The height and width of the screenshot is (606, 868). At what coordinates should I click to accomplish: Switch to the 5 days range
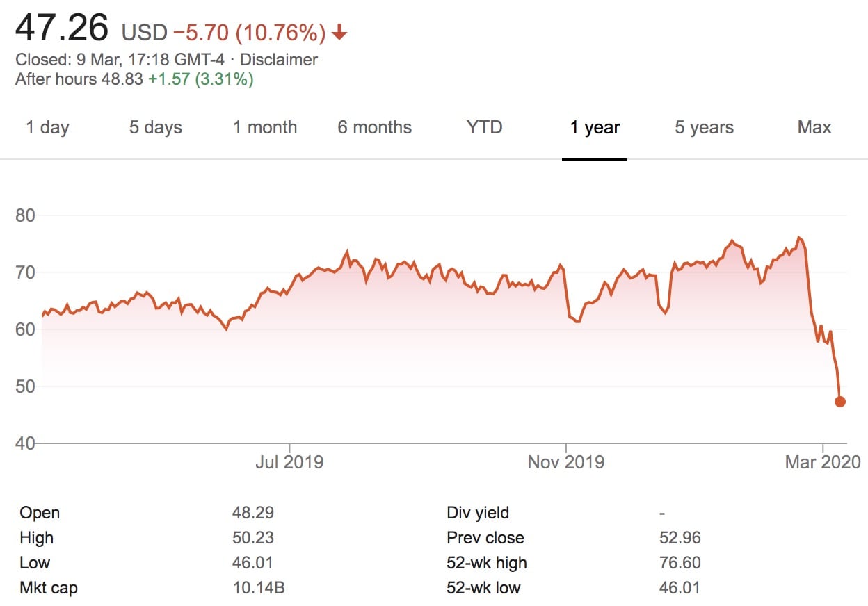coord(155,128)
